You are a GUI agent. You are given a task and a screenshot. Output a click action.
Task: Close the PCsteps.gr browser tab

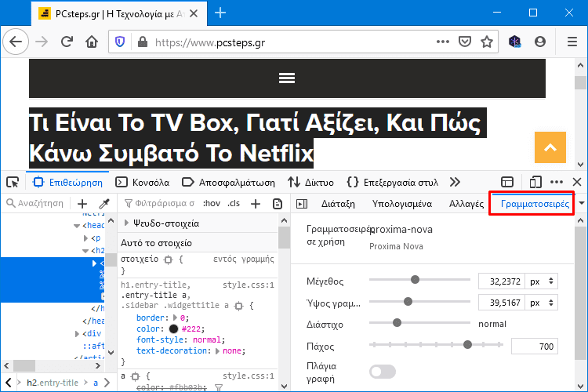click(x=194, y=13)
